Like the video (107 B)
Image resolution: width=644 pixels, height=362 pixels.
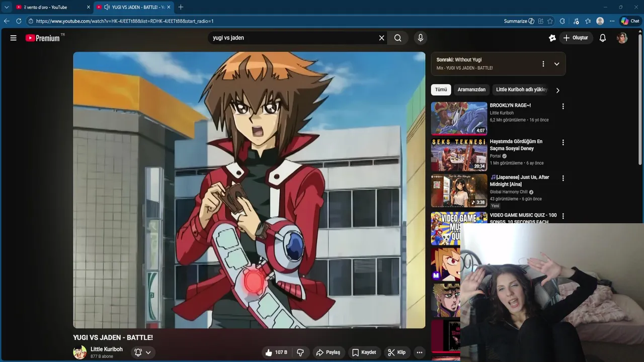[277, 352]
